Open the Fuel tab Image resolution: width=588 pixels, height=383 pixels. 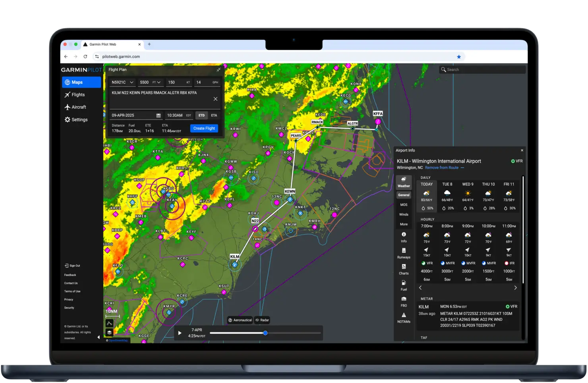[x=404, y=286]
